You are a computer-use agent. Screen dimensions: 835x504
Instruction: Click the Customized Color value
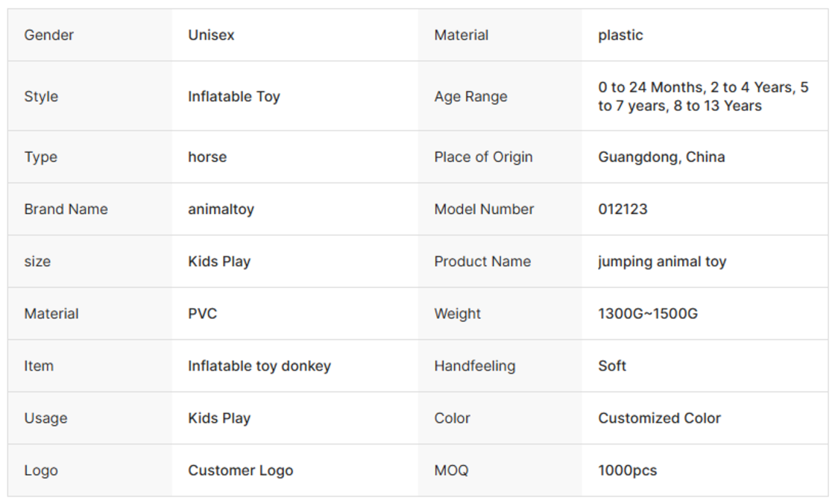(x=659, y=418)
